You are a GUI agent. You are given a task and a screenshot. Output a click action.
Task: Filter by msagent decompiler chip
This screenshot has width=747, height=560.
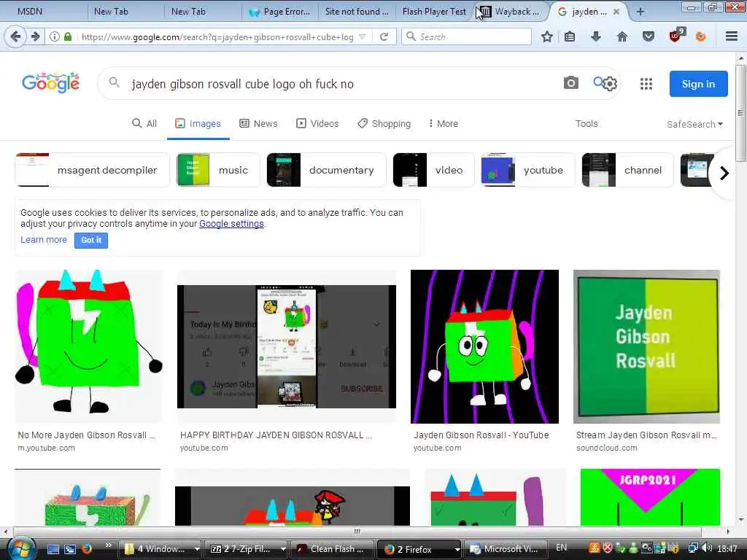coord(92,170)
